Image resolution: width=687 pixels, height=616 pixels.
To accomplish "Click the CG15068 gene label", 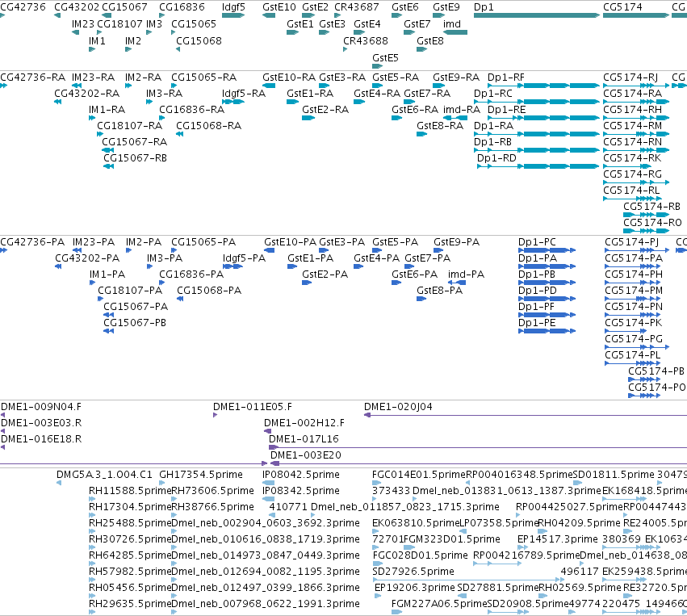I will click(x=199, y=40).
